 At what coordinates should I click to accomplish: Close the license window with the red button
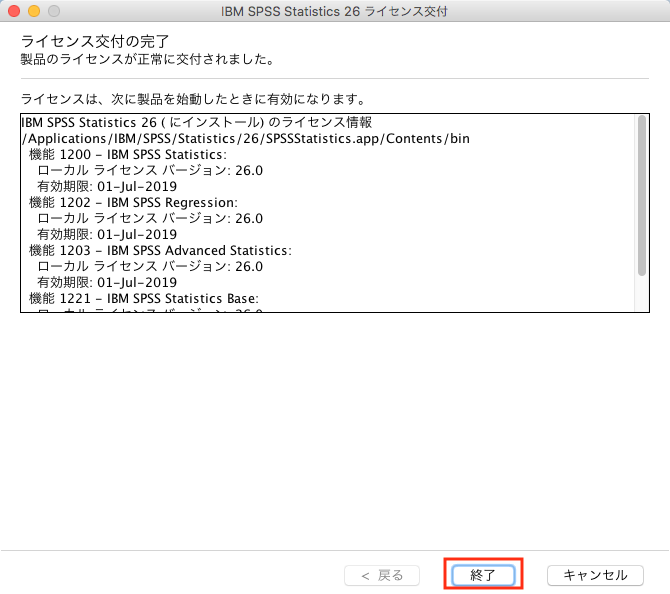pyautogui.click(x=14, y=11)
